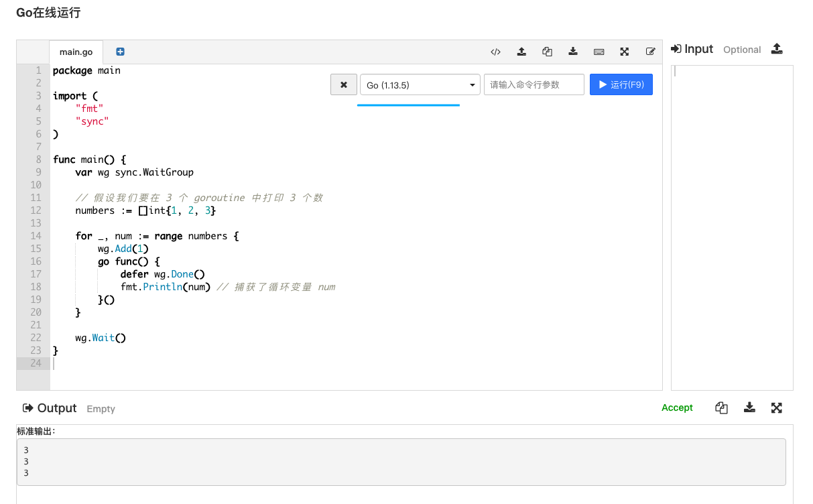The image size is (813, 504).
Task: Click line number 14 in the gutter
Action: point(36,236)
